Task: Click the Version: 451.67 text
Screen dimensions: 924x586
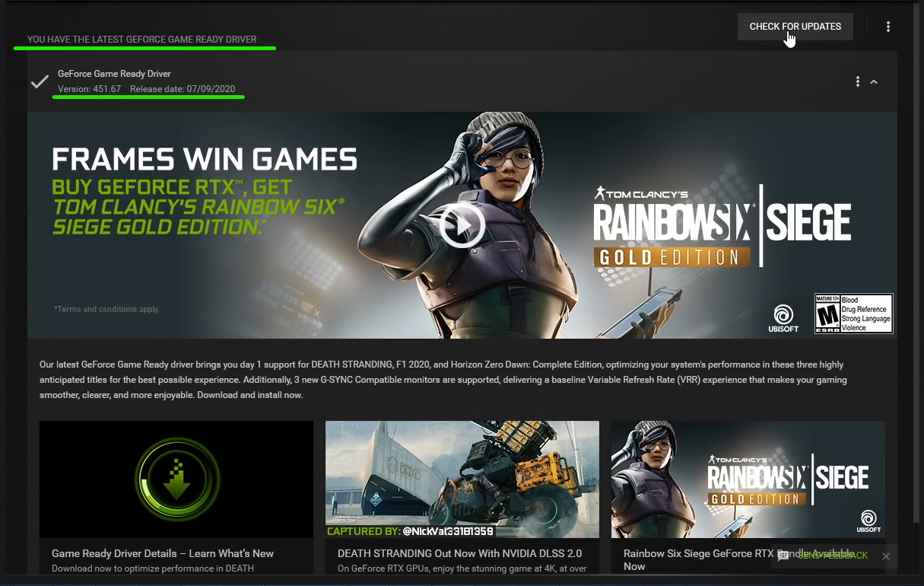Action: 89,89
